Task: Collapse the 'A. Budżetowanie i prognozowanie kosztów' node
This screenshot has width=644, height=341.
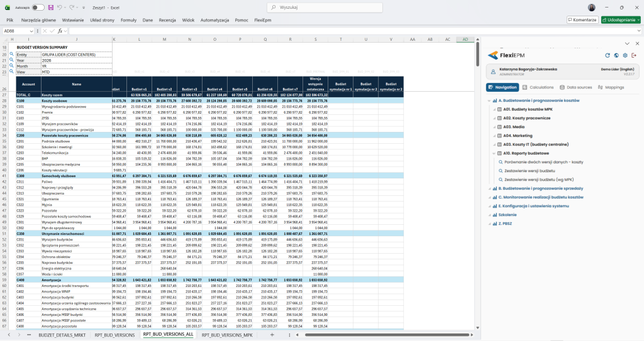Action: 489,100
